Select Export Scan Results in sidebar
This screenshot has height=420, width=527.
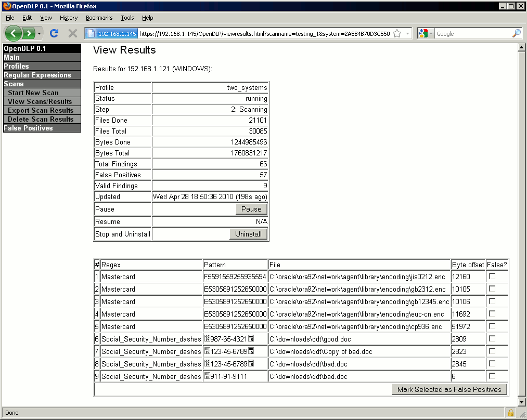(x=42, y=110)
